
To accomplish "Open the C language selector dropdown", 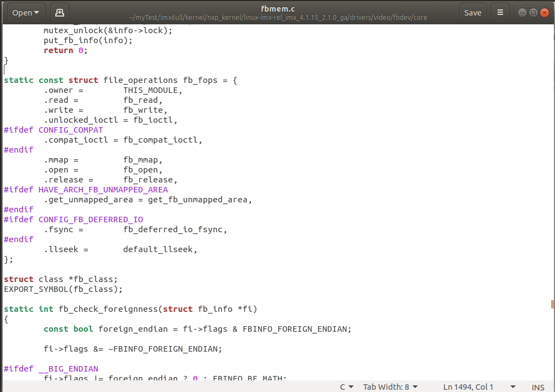I will coord(347,386).
